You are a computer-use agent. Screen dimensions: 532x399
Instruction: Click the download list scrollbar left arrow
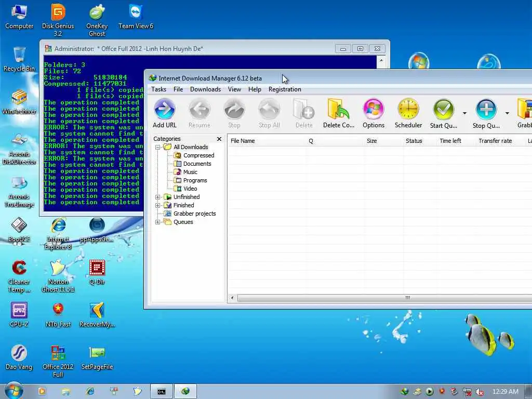[232, 298]
